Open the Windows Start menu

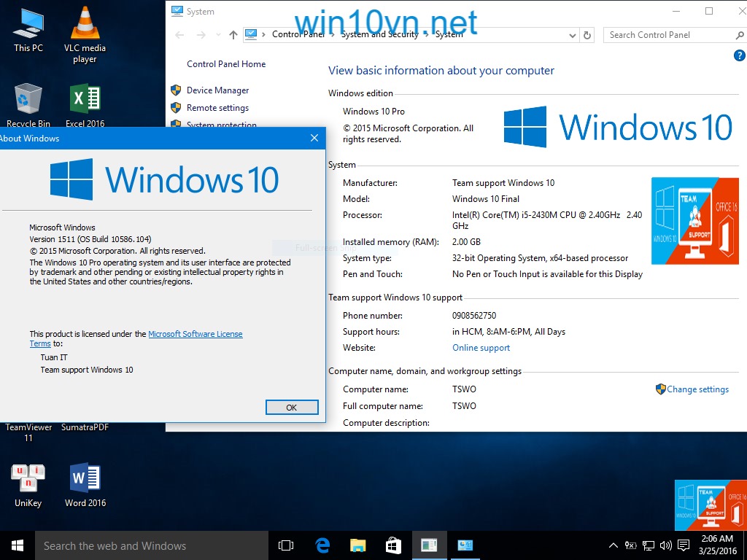[x=18, y=545]
